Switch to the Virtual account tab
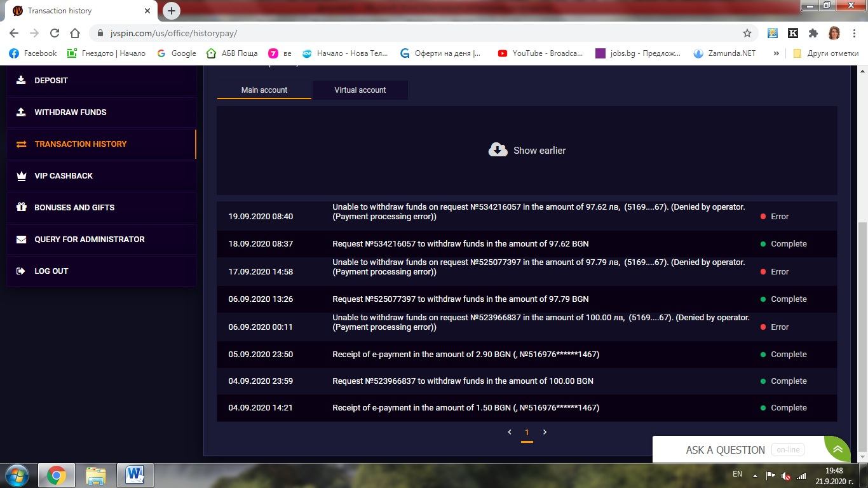Screen dimensions: 868x488 (360, 90)
